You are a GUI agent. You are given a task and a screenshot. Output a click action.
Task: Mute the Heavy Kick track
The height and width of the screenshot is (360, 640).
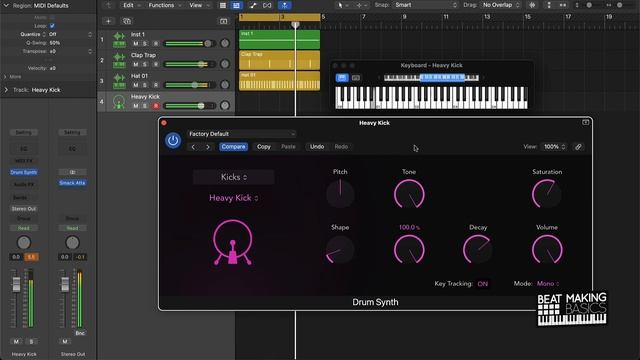136,106
